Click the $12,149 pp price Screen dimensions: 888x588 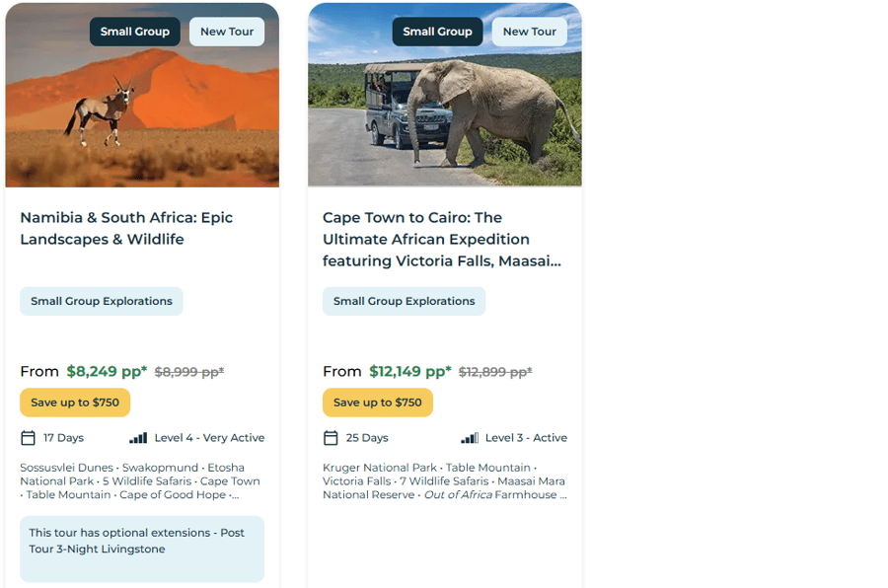click(409, 372)
